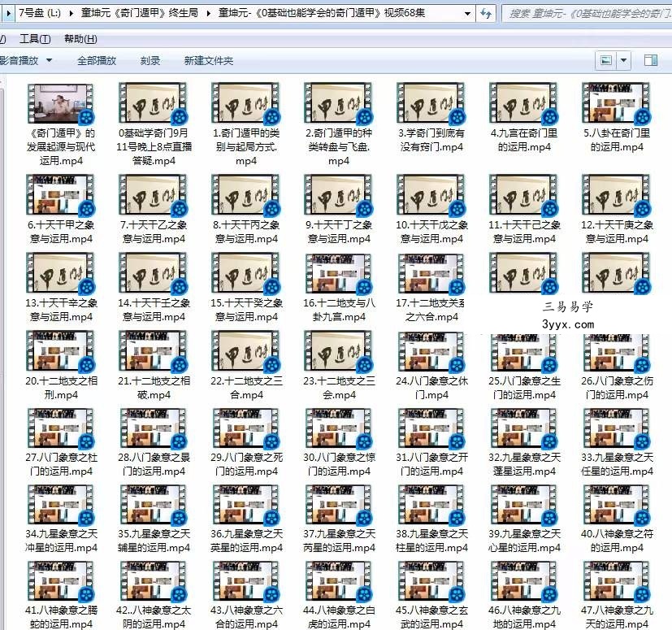Select video 14.十天干壬之象意与运用.mp4

point(154,287)
